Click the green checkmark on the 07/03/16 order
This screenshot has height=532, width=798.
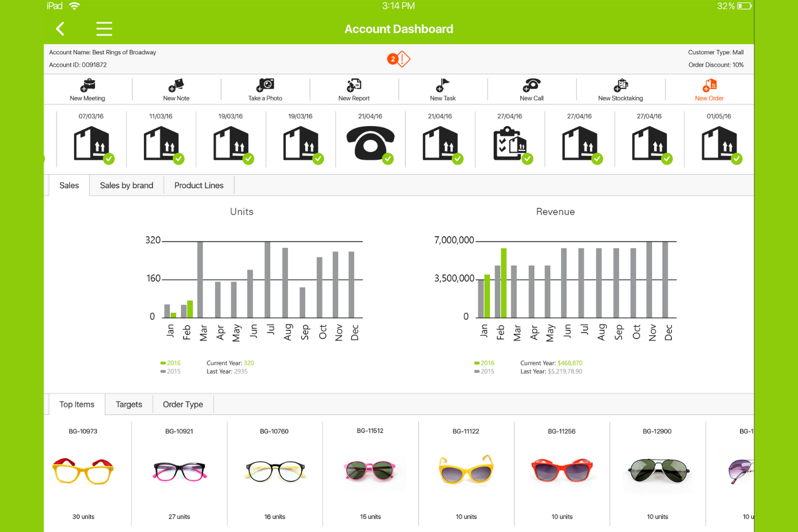click(x=109, y=159)
